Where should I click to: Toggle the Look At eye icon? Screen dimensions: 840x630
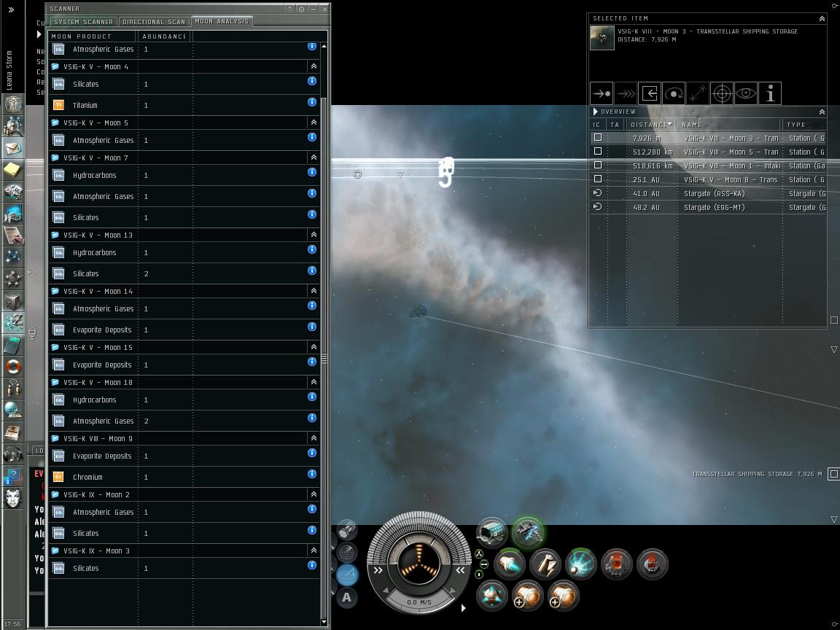point(746,94)
